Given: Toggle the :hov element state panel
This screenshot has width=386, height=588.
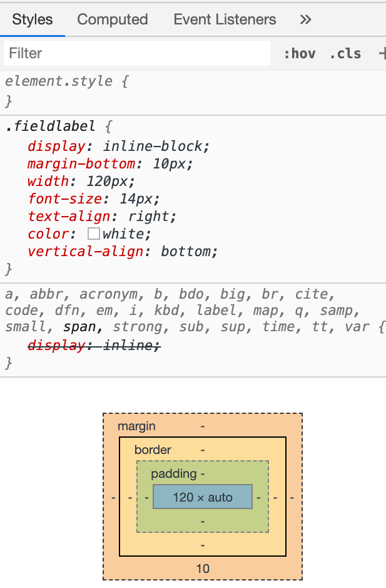Looking at the screenshot, I should pyautogui.click(x=300, y=54).
